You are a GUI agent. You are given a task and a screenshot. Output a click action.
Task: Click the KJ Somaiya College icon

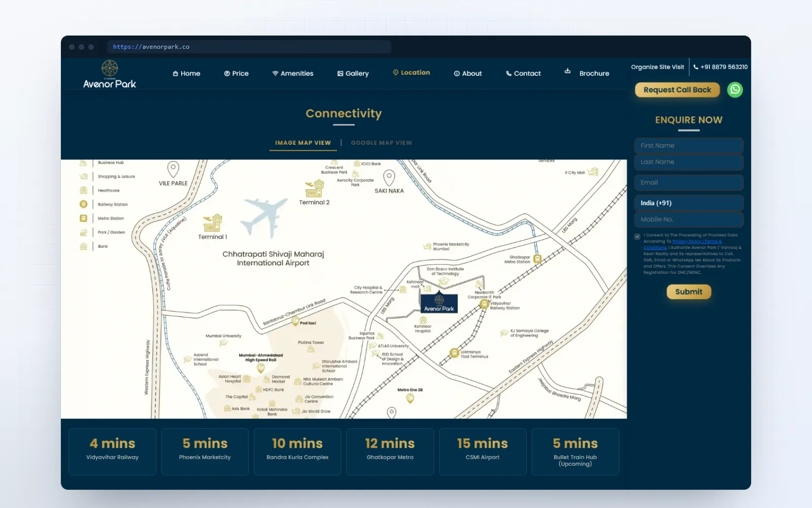[504, 333]
